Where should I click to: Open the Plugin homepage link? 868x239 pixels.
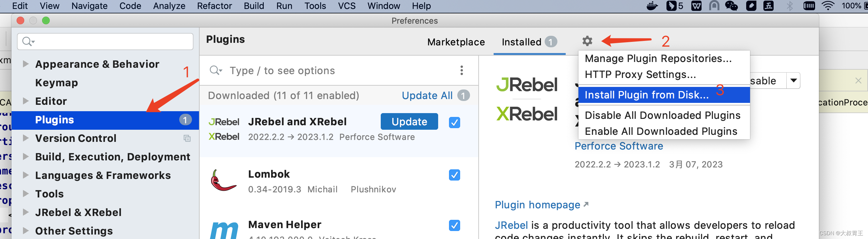[x=537, y=204]
